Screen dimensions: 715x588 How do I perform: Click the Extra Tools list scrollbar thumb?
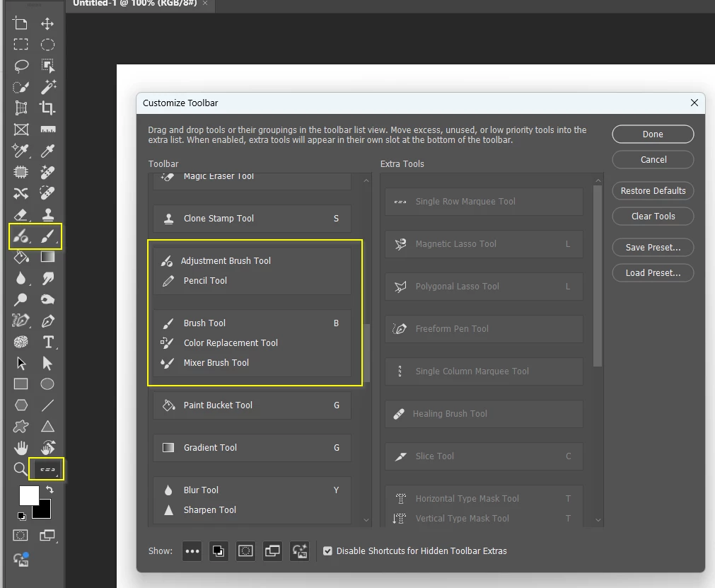(x=598, y=275)
